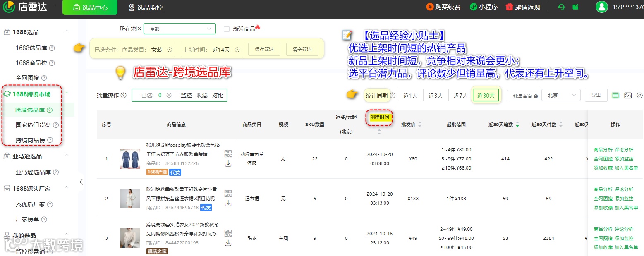
Task: Click help icon beside 跨境商品榜
Action: [50, 140]
